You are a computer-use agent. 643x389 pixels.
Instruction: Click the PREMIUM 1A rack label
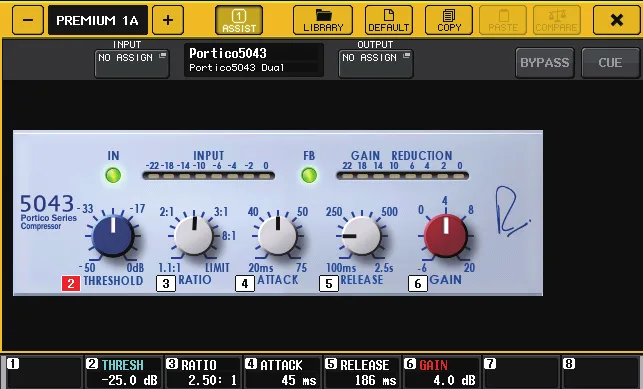(x=98, y=20)
